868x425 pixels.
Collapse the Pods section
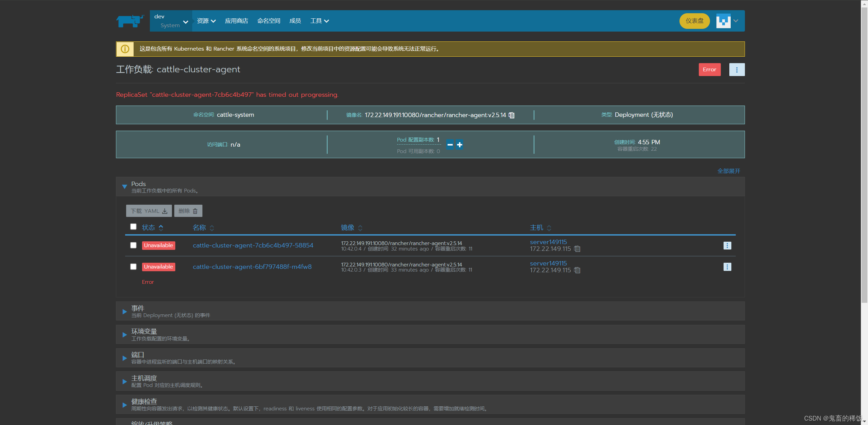[124, 187]
